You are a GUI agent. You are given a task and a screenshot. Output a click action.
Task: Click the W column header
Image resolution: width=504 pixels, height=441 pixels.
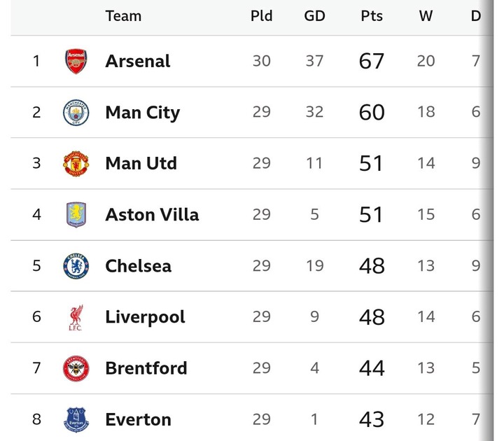click(x=426, y=16)
